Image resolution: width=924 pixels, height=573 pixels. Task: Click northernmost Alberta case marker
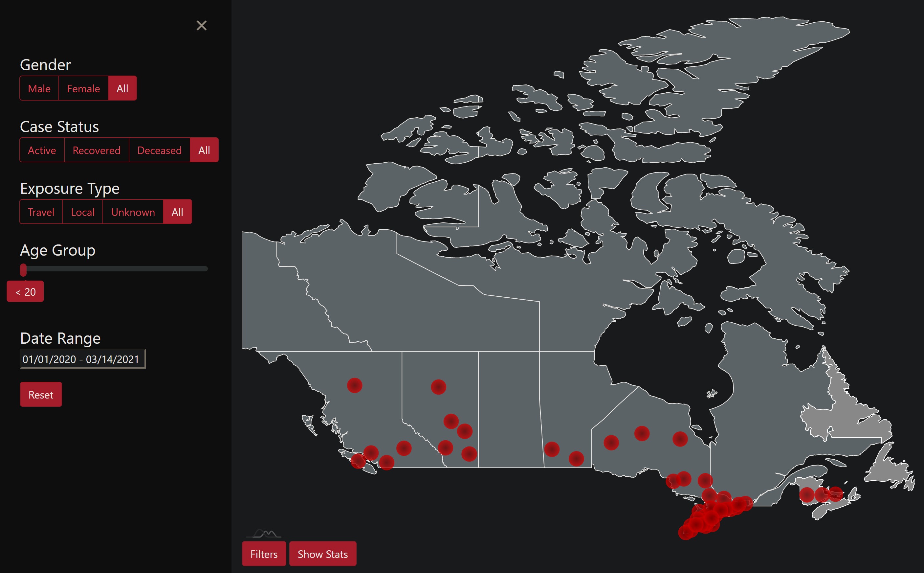click(438, 387)
